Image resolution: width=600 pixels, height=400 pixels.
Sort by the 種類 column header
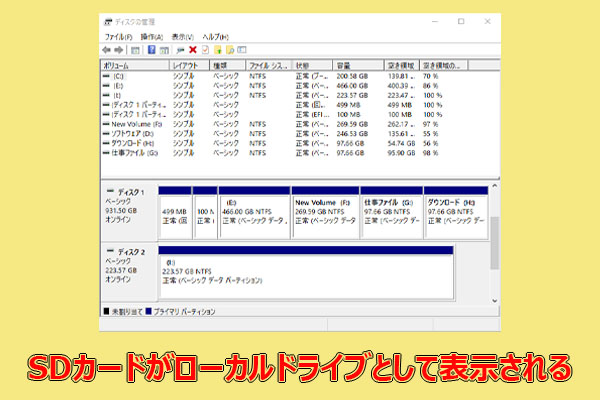click(x=227, y=65)
